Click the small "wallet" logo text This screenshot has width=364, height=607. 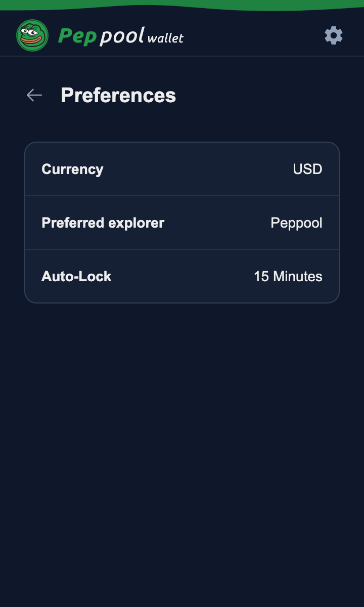click(x=165, y=38)
